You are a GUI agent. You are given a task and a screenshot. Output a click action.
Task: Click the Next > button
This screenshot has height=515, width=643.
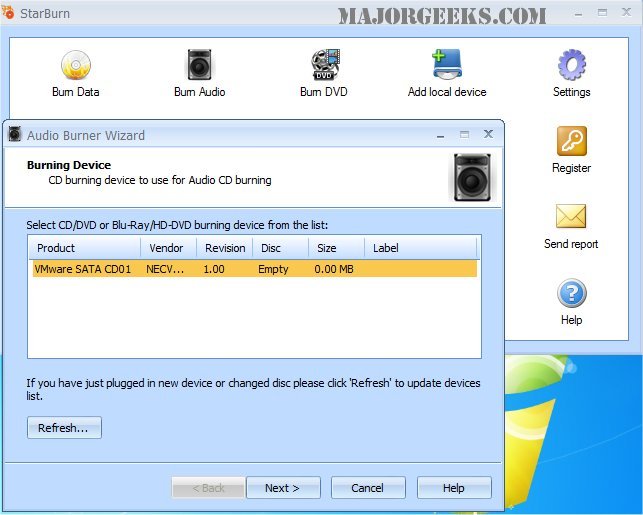(x=283, y=488)
